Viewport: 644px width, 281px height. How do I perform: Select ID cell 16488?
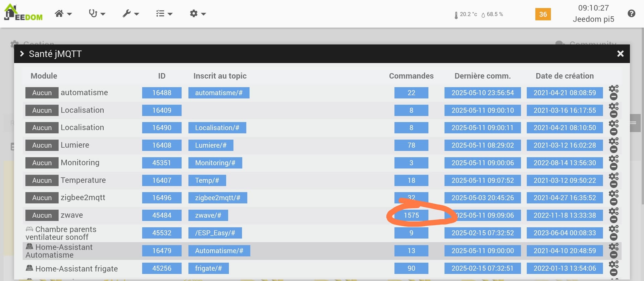[162, 93]
